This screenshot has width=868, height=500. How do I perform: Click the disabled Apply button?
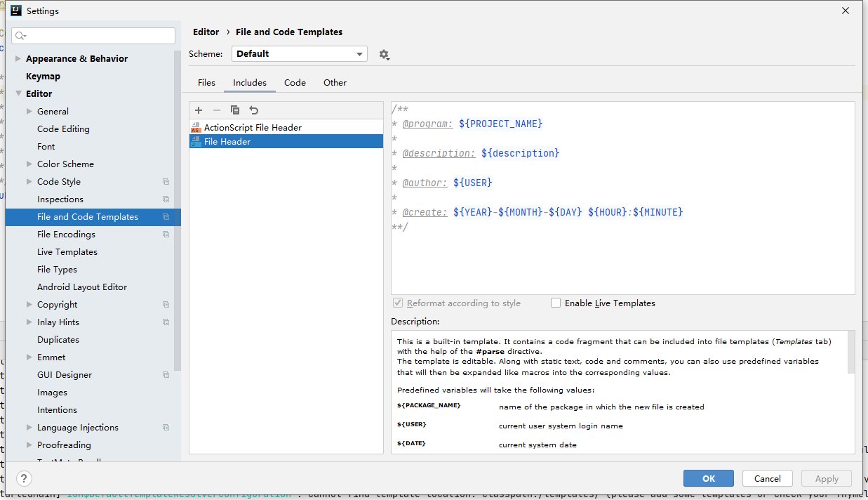[x=827, y=478]
